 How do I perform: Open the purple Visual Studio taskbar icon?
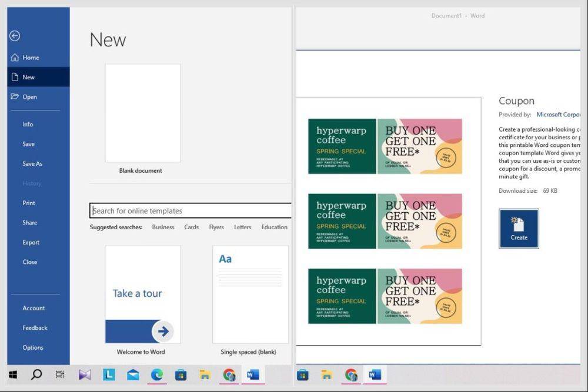(x=85, y=374)
